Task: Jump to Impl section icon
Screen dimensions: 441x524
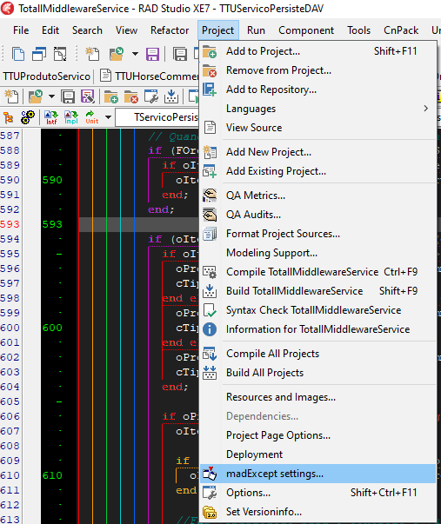Action: pyautogui.click(x=71, y=117)
